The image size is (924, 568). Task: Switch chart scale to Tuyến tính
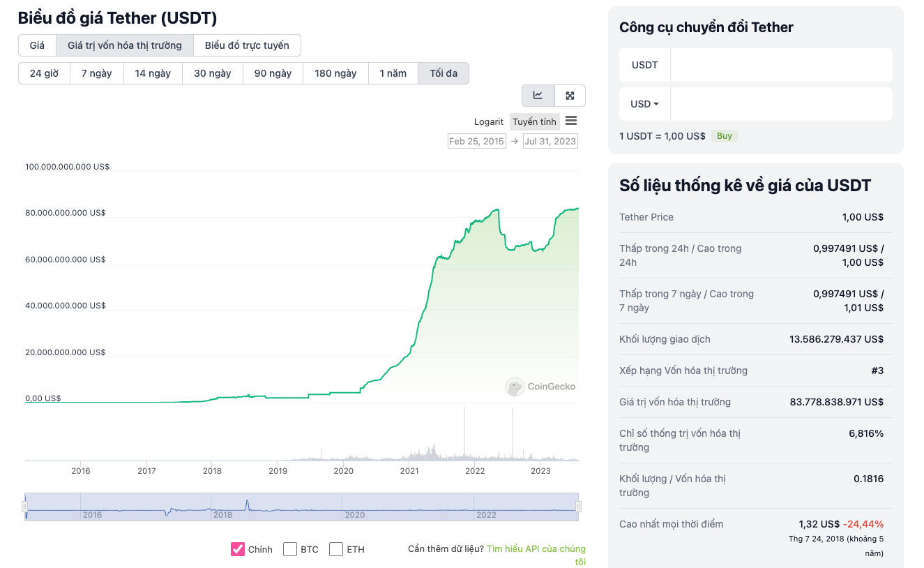point(535,121)
